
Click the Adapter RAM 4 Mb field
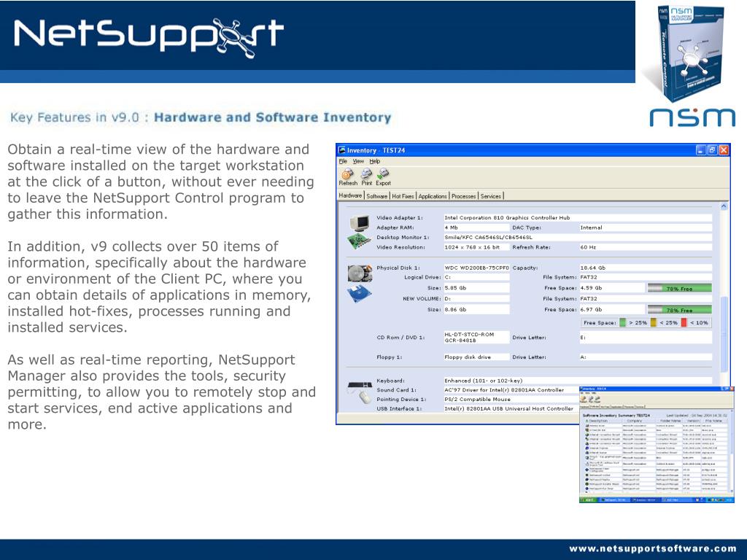[476, 227]
